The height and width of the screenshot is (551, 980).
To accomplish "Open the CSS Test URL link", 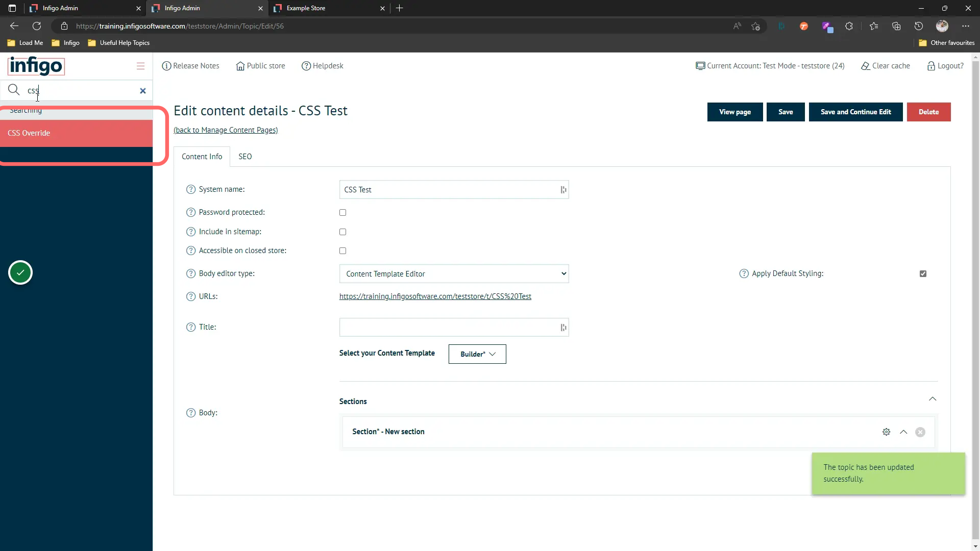I will [435, 296].
